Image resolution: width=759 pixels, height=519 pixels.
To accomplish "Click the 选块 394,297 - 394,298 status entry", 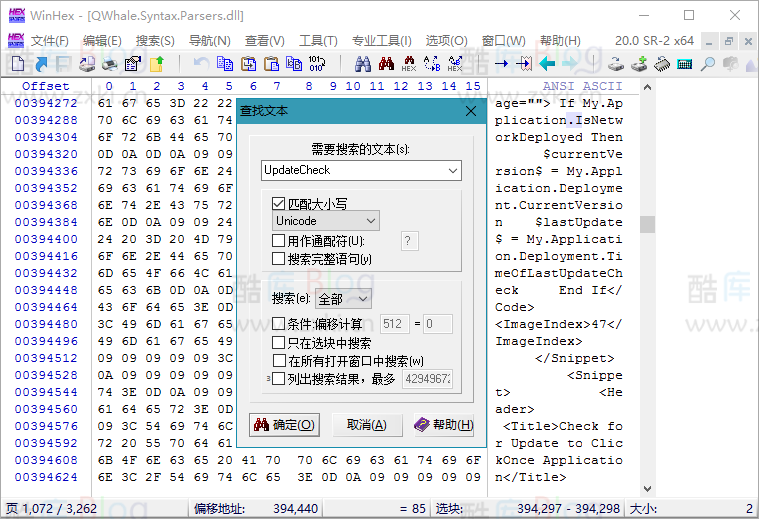I will coord(528,508).
